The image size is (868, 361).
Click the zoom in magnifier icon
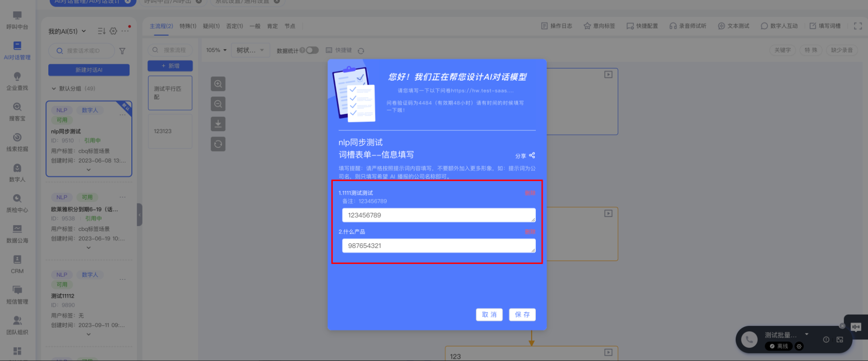coord(218,84)
